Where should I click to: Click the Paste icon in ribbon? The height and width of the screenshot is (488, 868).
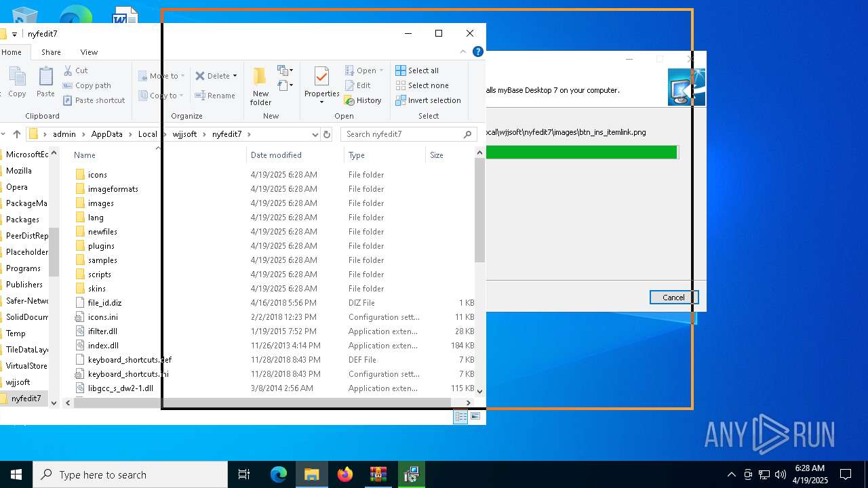tap(45, 83)
